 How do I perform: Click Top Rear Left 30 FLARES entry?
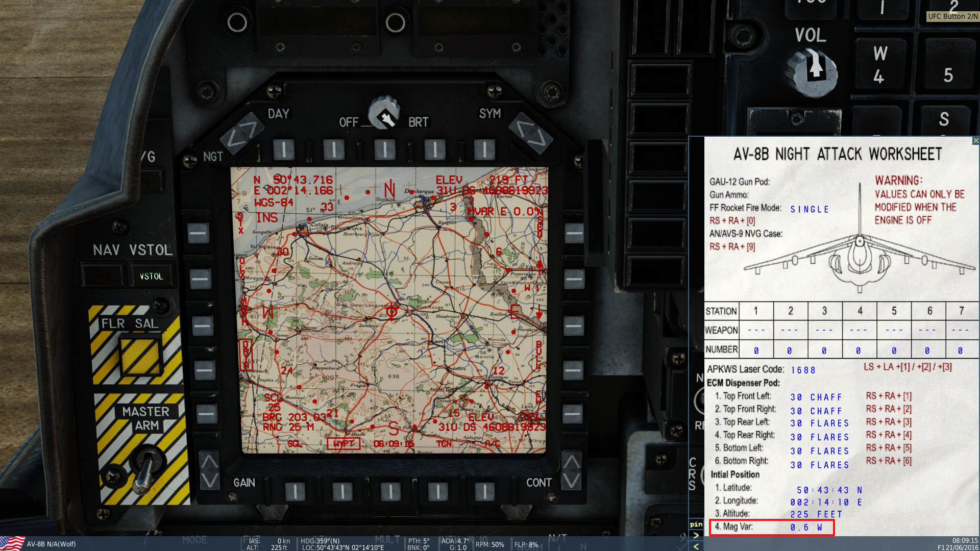click(820, 423)
